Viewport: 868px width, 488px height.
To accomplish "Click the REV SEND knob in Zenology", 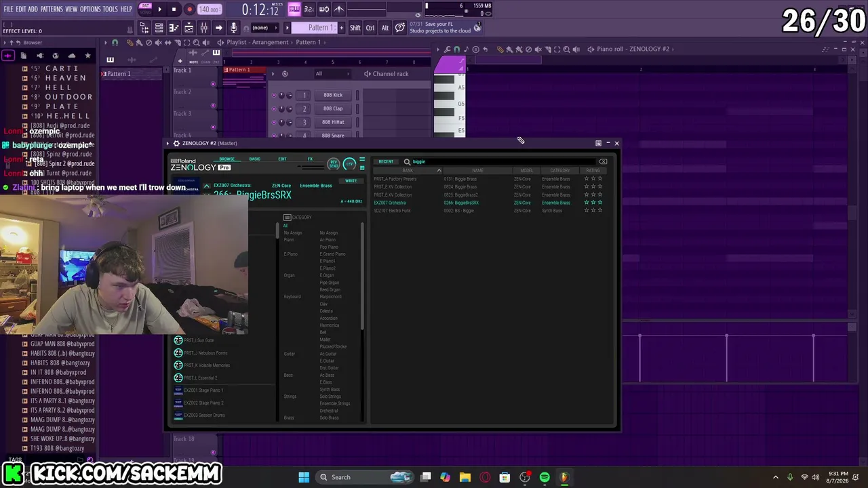I will pos(334,164).
